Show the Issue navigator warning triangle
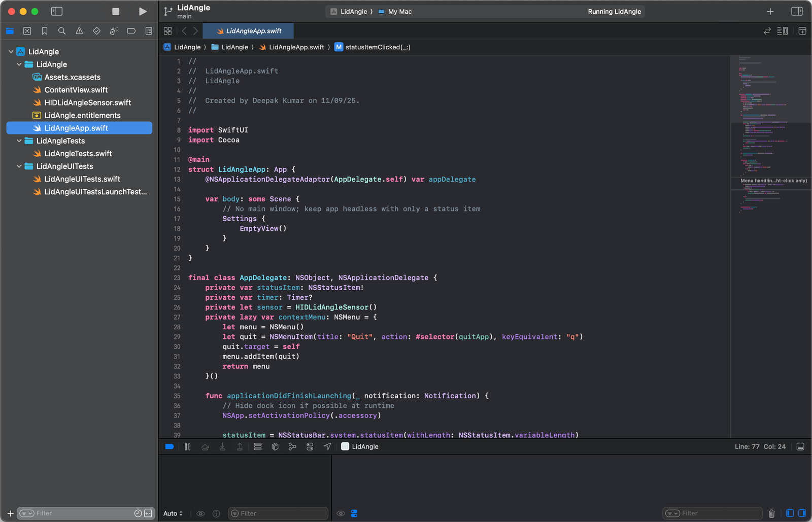812x522 pixels. [79, 30]
